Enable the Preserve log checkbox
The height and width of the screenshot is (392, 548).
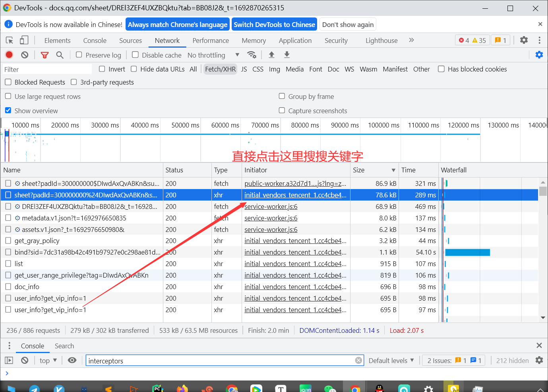coord(79,55)
